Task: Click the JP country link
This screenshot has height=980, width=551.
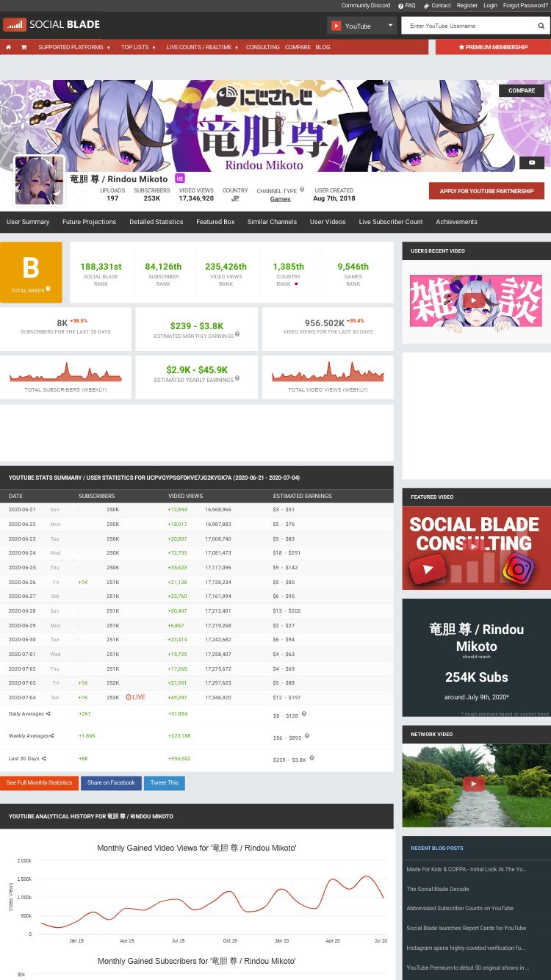Action: click(235, 199)
